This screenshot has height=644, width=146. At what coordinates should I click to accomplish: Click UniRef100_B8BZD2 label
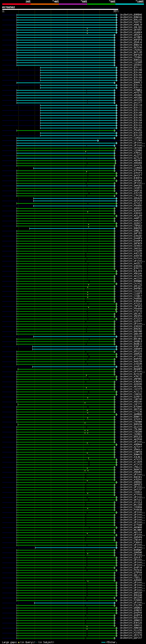tap(131, 228)
